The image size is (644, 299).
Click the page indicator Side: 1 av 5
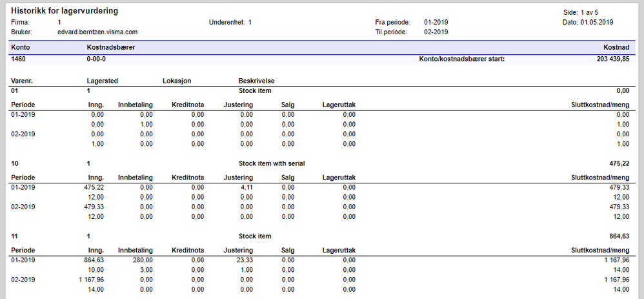(x=583, y=13)
